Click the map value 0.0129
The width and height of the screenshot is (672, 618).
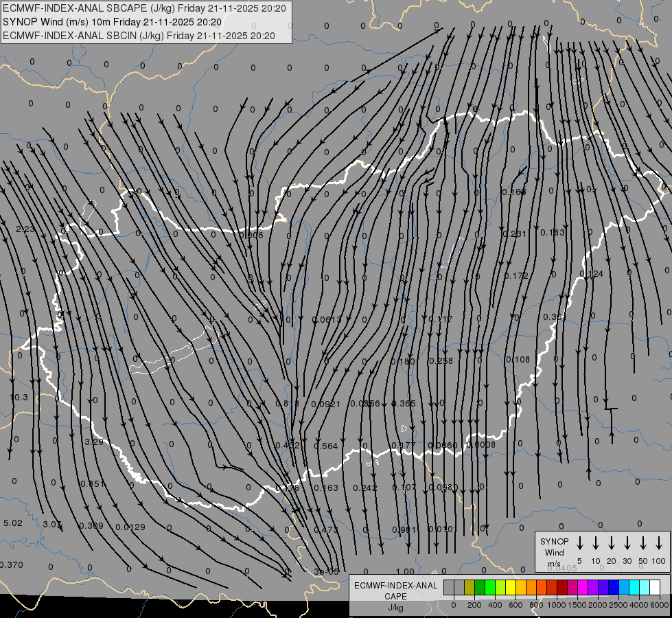(130, 527)
